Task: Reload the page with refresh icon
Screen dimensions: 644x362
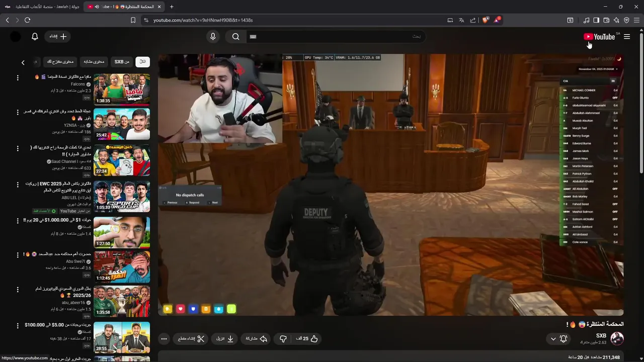Action: 27,20
